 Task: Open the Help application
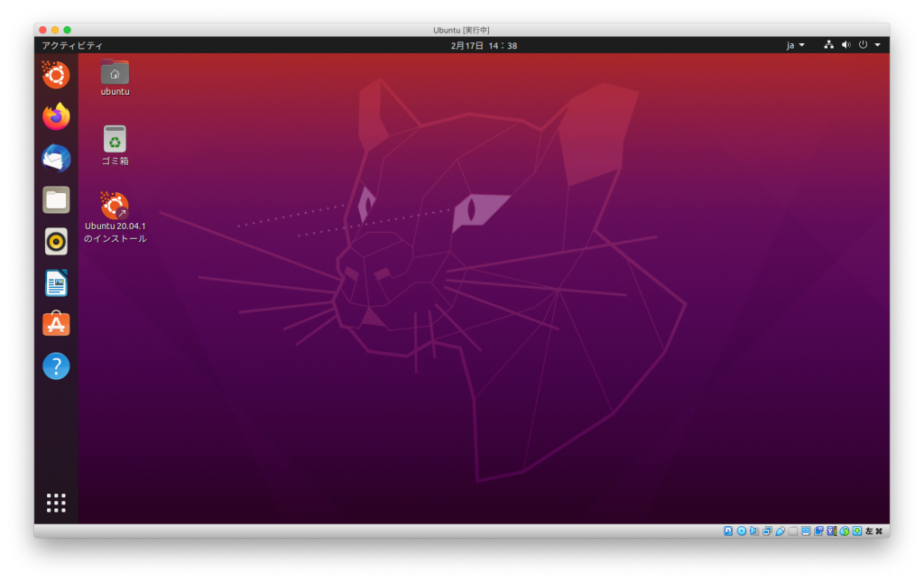coord(55,366)
